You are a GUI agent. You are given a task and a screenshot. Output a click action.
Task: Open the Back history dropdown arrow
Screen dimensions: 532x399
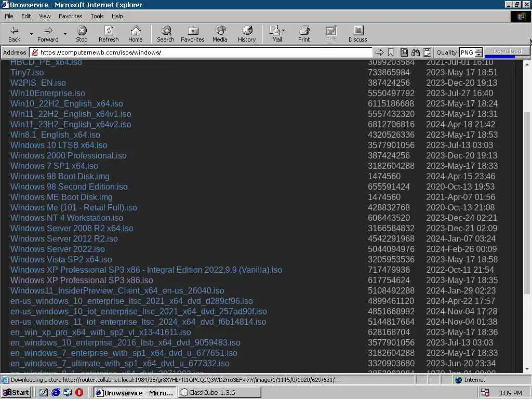click(31, 34)
